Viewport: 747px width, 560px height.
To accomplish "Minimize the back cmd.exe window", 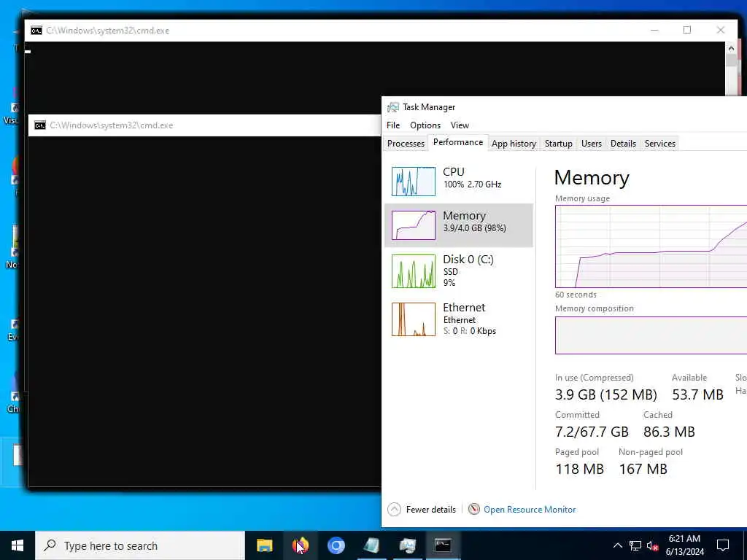I will [x=654, y=30].
